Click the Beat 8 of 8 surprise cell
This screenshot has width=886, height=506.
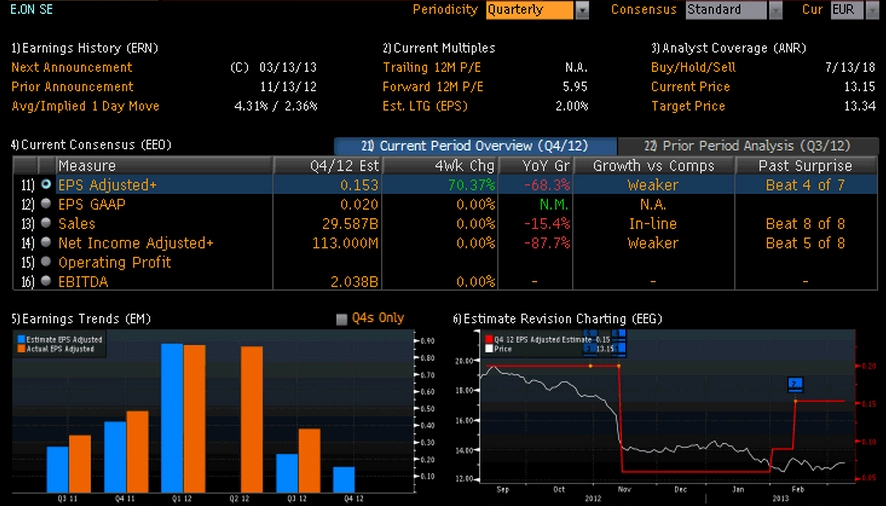pyautogui.click(x=805, y=223)
